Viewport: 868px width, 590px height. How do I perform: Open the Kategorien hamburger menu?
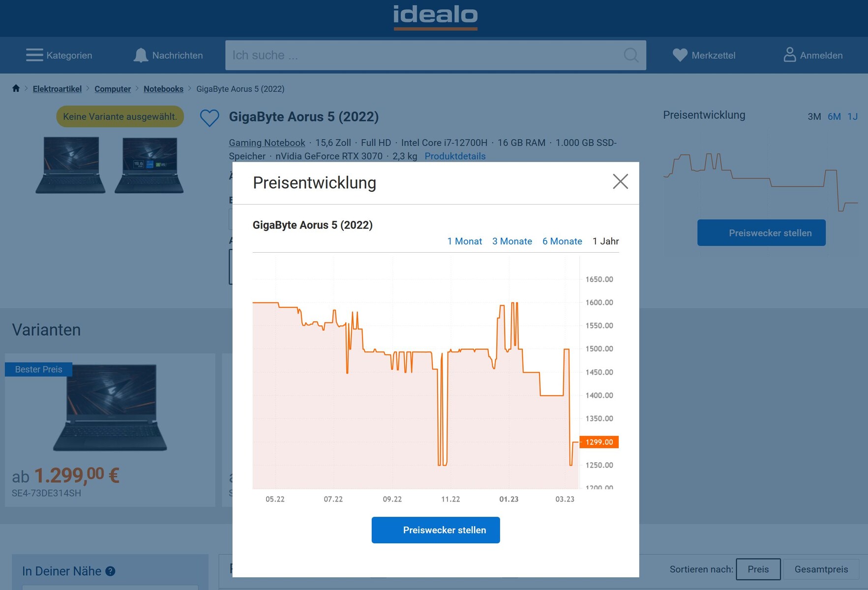(x=34, y=55)
